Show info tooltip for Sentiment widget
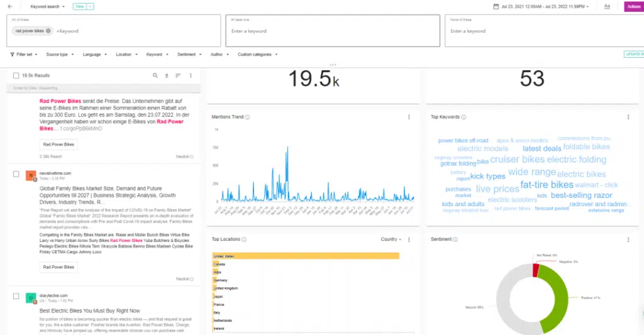 [x=455, y=239]
